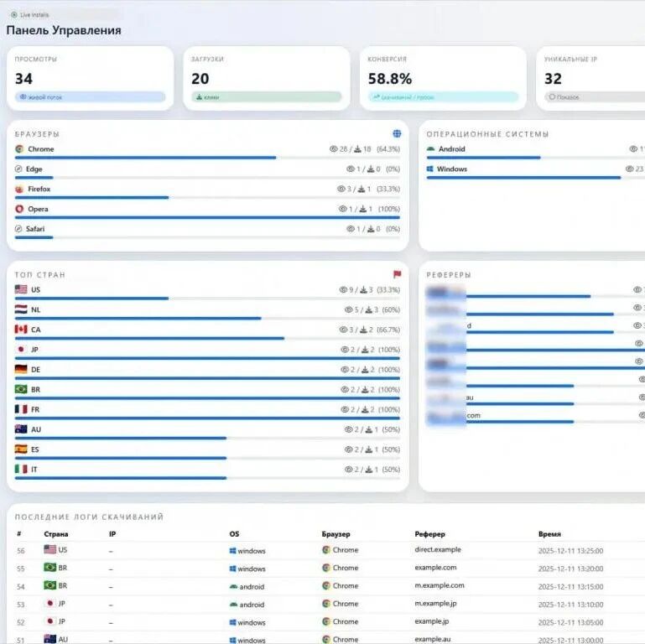Click the windows icon in log row 56
Screen dimensions: 645x644
pyautogui.click(x=233, y=551)
